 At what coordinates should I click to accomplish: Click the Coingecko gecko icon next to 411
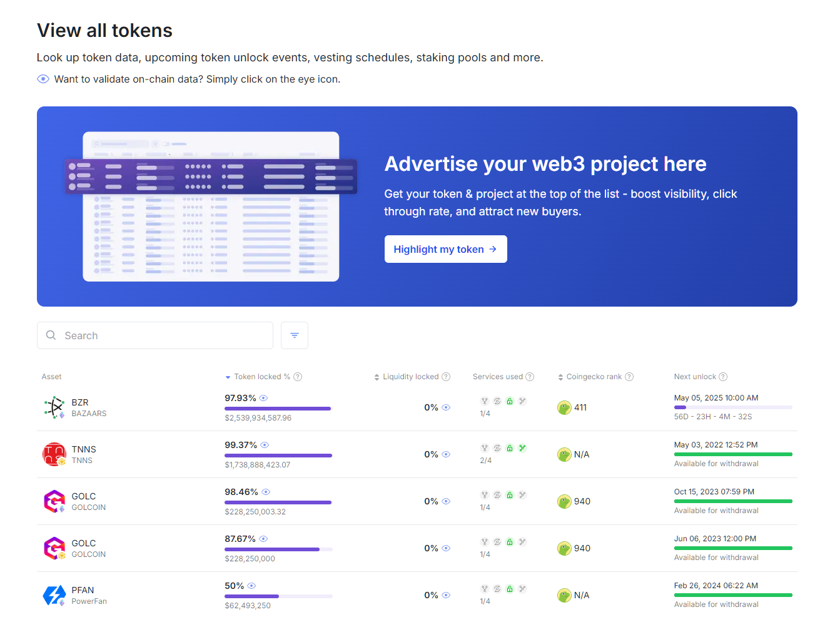click(564, 407)
